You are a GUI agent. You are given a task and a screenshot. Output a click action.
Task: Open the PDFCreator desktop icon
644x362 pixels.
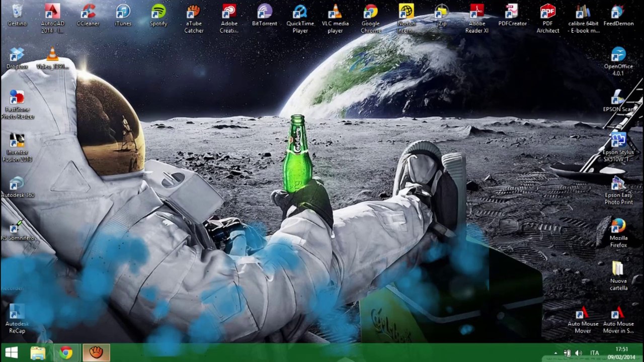(x=512, y=15)
